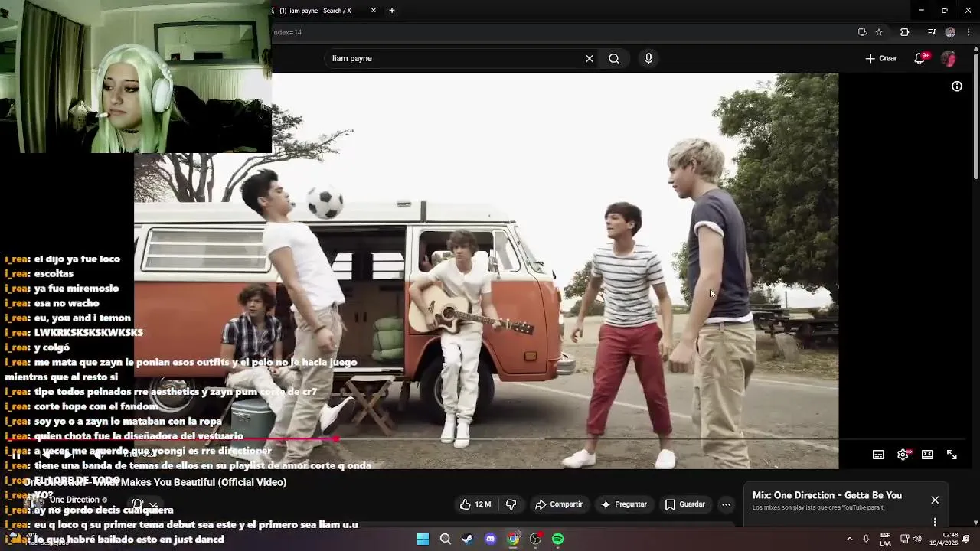Open the Windows notification center bell
Screen dimensions: 980x551
click(966, 539)
